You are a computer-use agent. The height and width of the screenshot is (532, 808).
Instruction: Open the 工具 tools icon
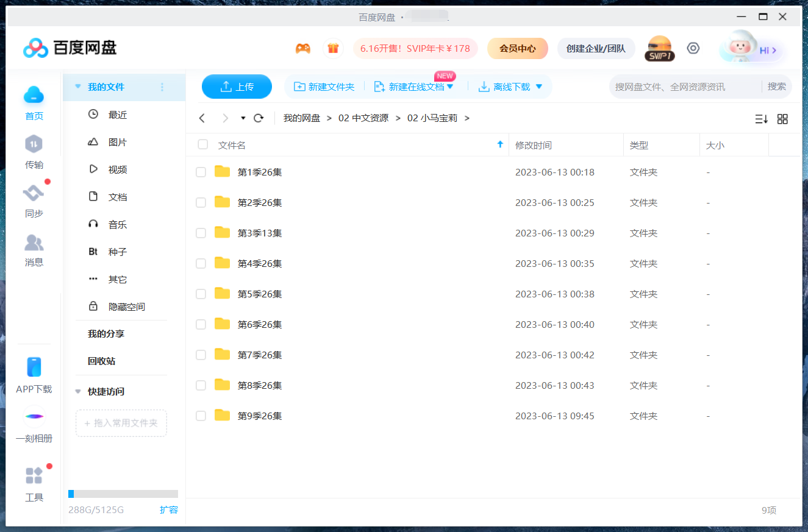[x=34, y=476]
